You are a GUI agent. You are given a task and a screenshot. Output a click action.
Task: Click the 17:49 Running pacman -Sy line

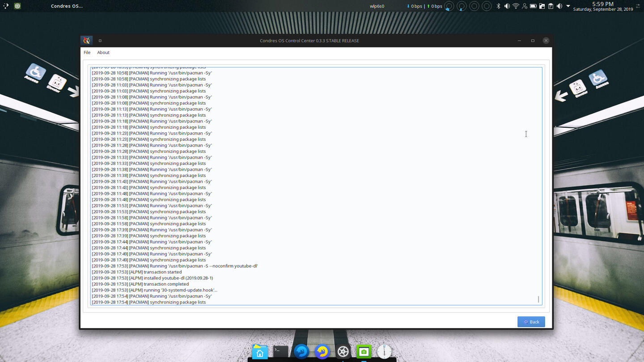click(x=152, y=254)
